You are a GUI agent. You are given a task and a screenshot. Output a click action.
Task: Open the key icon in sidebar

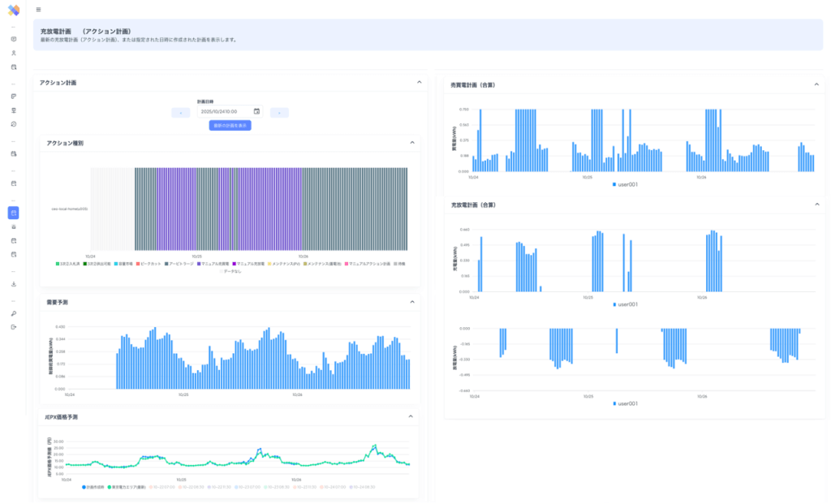pos(14,314)
